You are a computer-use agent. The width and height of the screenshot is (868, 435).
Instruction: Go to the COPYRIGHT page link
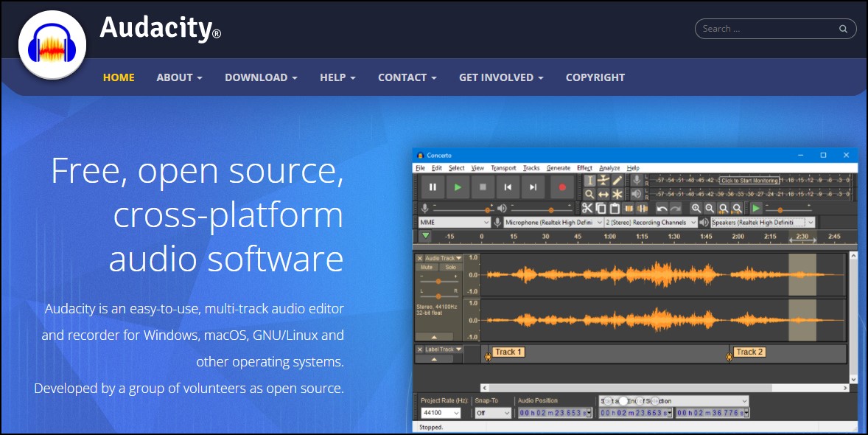595,77
